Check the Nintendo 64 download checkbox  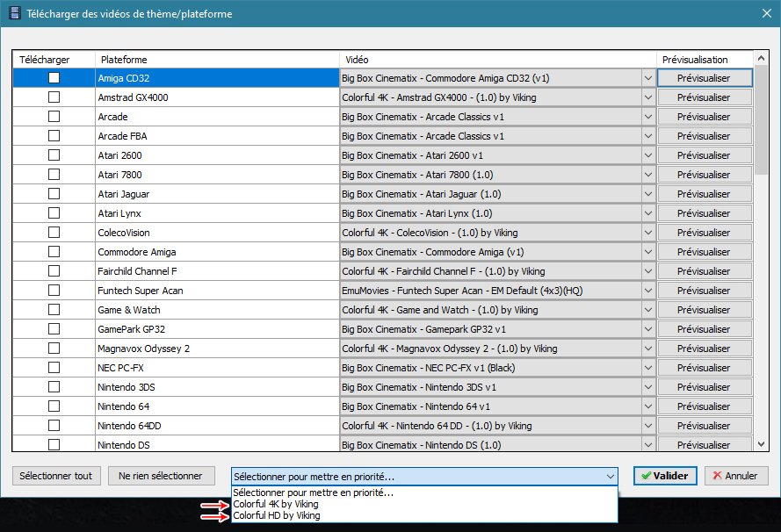tap(54, 406)
